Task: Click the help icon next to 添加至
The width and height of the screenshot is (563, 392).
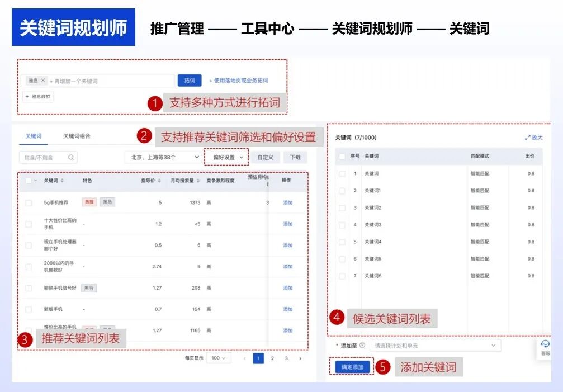Action: [362, 344]
